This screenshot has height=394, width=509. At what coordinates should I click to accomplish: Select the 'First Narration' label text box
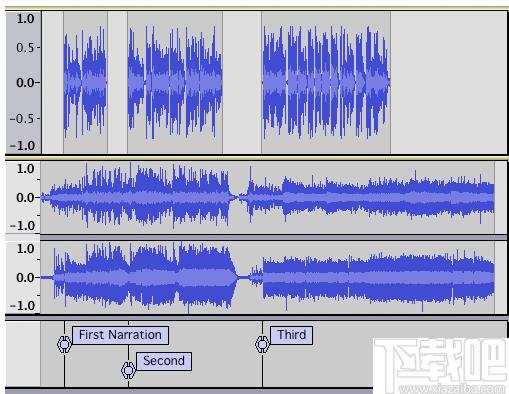click(120, 335)
